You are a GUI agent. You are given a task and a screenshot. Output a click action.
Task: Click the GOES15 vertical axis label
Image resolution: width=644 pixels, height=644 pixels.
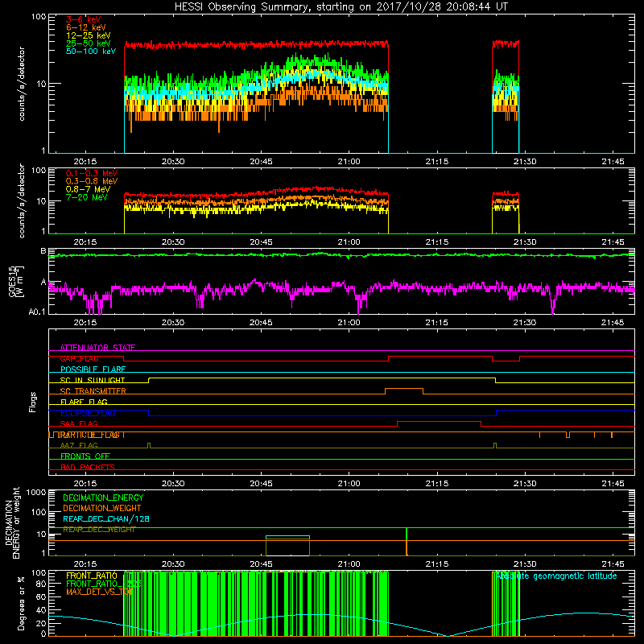tap(16, 282)
